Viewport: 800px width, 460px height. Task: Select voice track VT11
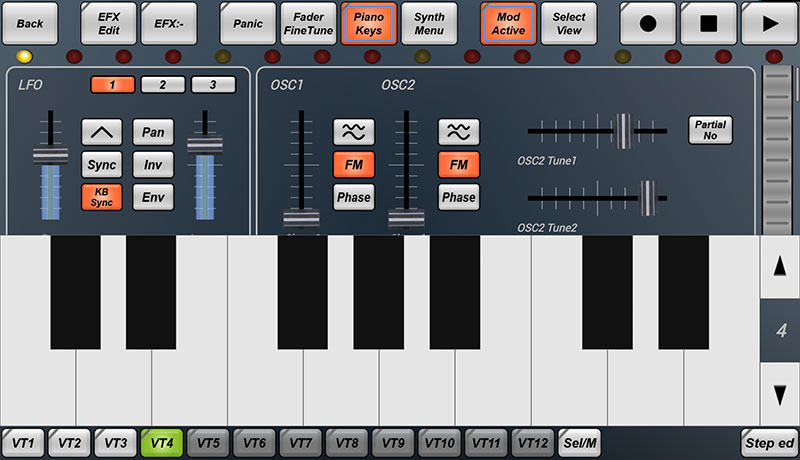(x=486, y=443)
